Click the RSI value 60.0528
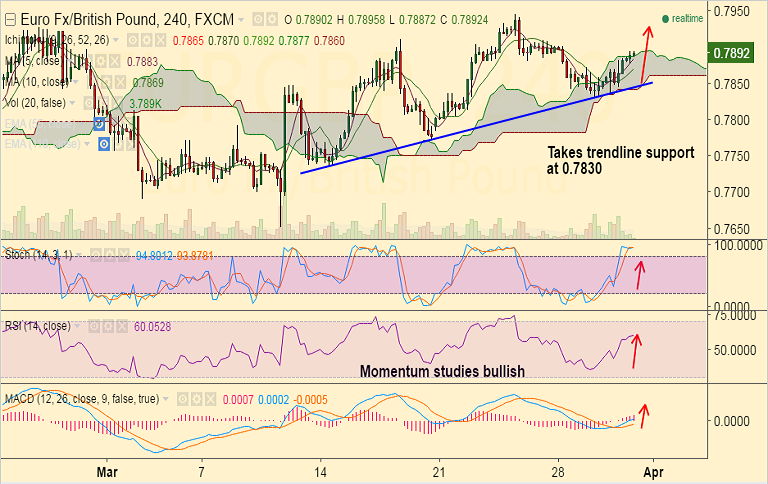The image size is (768, 484). tap(152, 326)
